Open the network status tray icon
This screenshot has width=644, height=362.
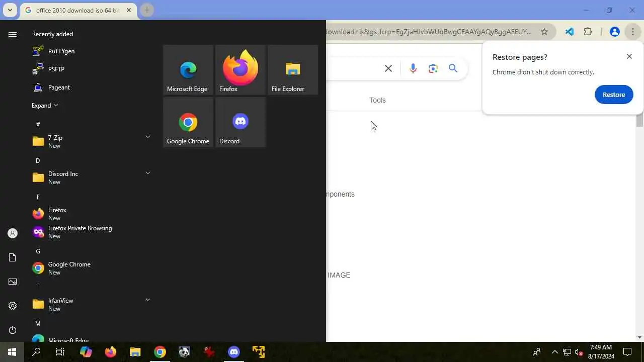coord(567,352)
